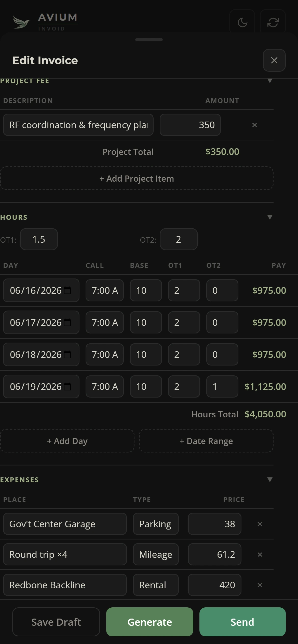Click the Date Range button
The width and height of the screenshot is (298, 644).
(x=206, y=441)
